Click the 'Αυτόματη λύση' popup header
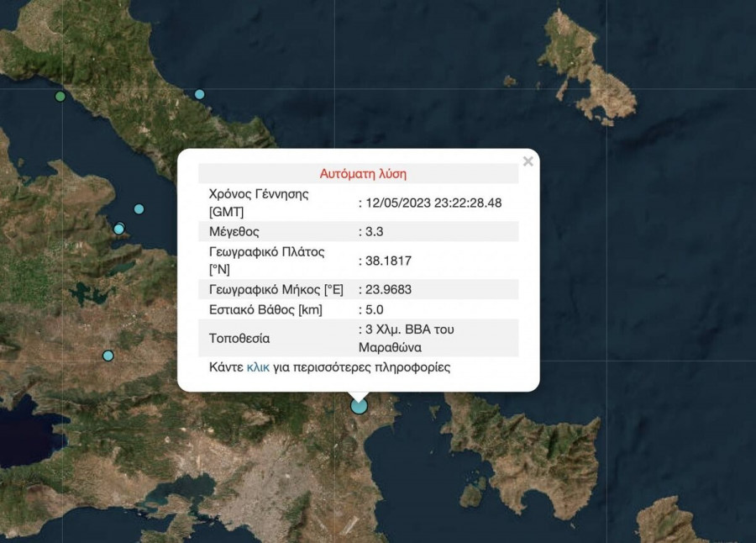 coord(363,174)
